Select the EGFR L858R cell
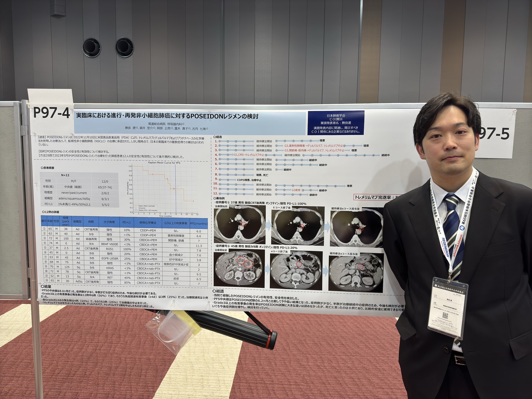 (x=109, y=259)
